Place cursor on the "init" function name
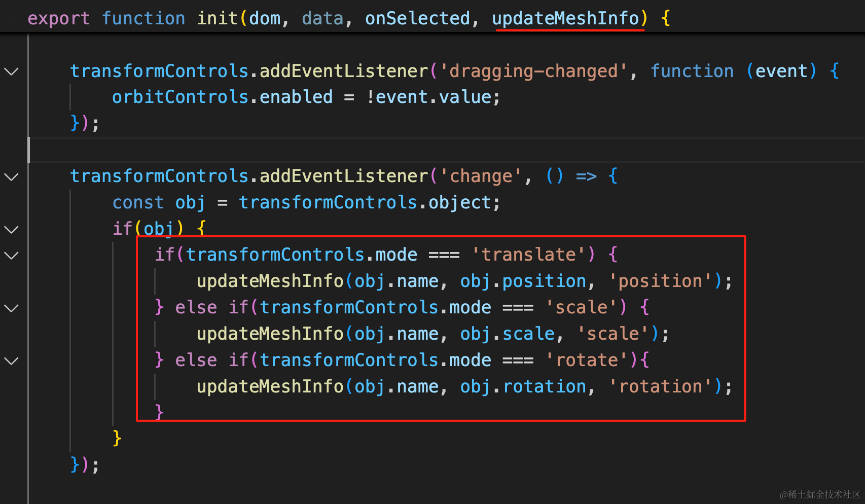 point(218,19)
